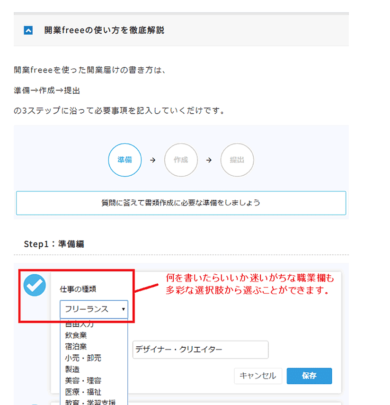This screenshot has width=390, height=405.
Task: Click the blue checkmark beside 仕事の種類
Action: click(x=35, y=285)
